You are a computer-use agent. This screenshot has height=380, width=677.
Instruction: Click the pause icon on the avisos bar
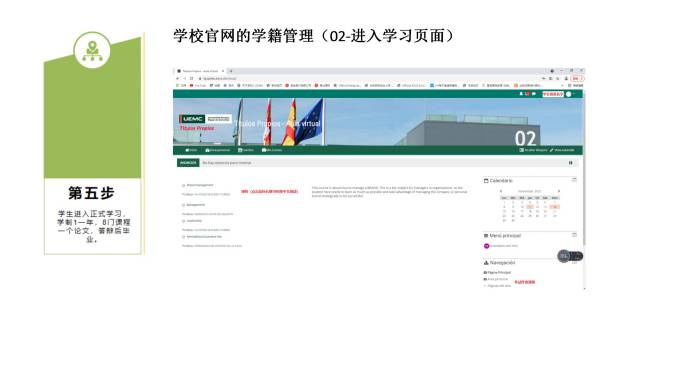point(570,163)
